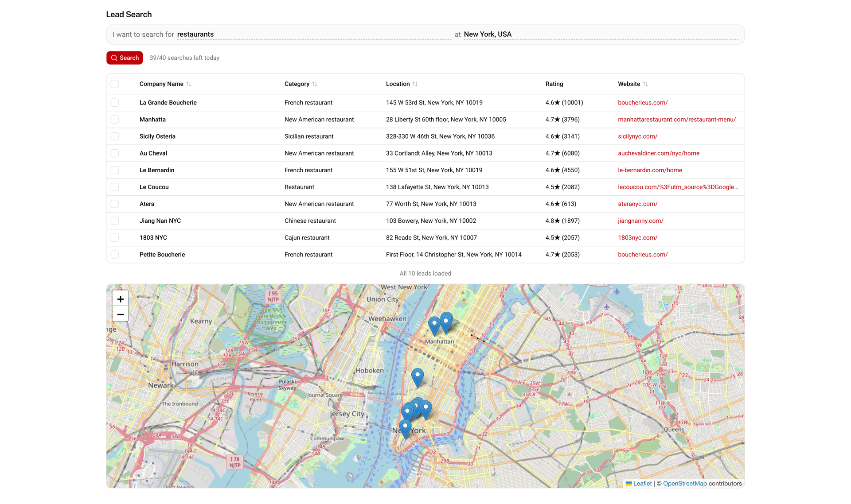Screen dimensions: 851x504
Task: Click the 1803 NYC company name
Action: pos(153,237)
